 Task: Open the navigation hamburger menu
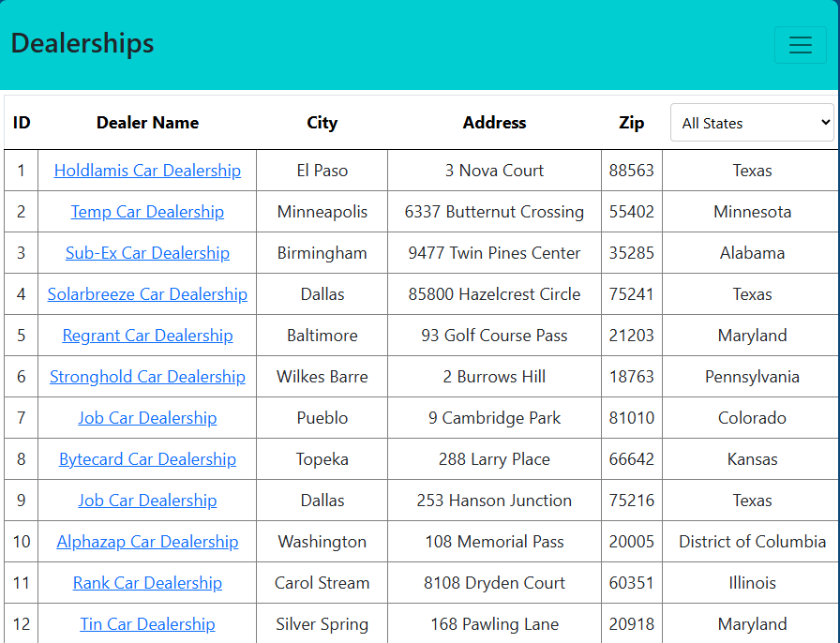[800, 45]
